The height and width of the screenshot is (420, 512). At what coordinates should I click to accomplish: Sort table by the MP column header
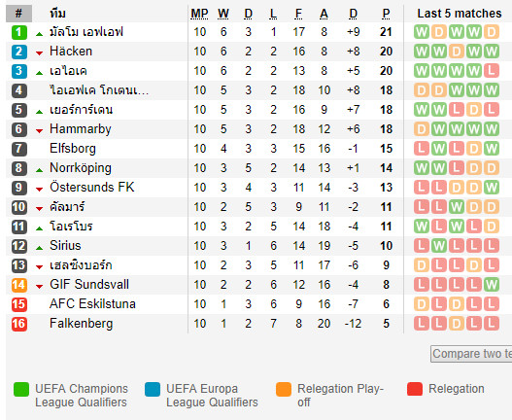click(x=199, y=14)
